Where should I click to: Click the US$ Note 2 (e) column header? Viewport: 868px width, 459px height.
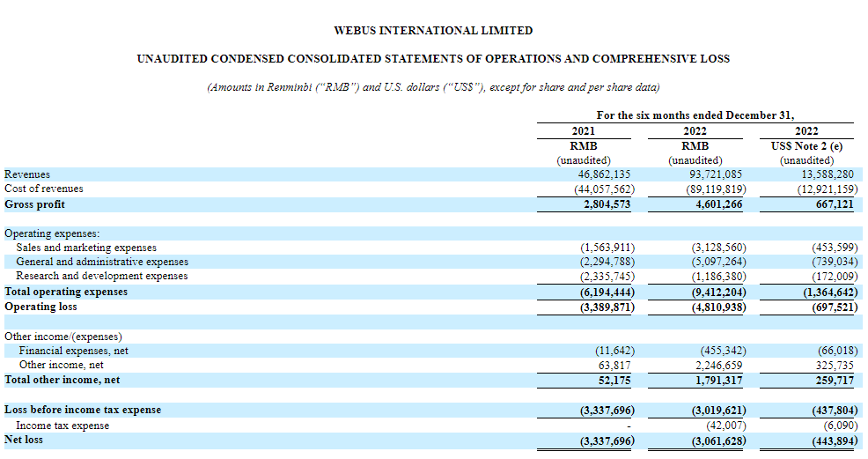click(806, 145)
